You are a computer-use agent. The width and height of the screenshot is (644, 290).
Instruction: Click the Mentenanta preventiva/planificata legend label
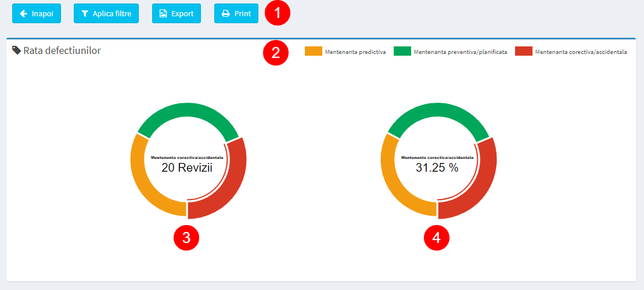461,52
